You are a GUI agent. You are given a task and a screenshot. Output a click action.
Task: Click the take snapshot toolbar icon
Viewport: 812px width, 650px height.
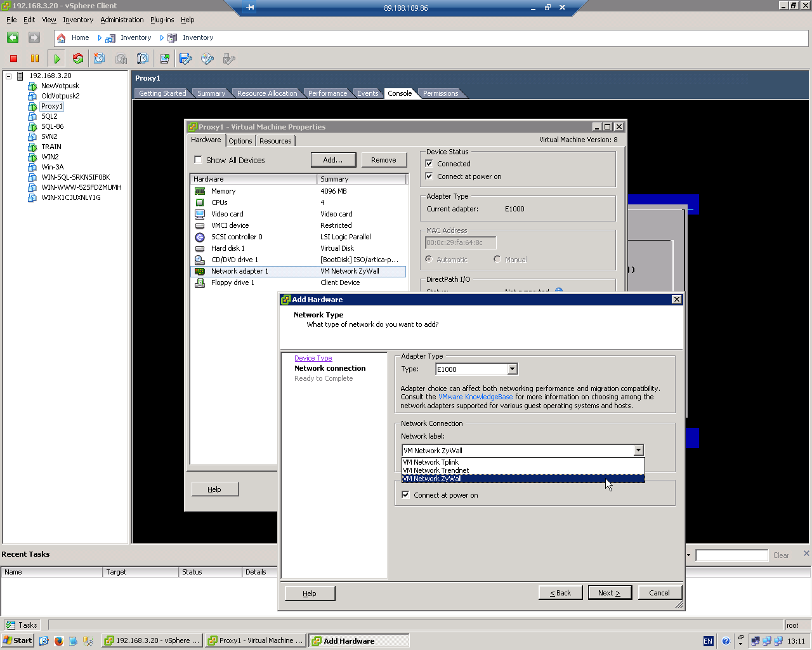click(99, 59)
